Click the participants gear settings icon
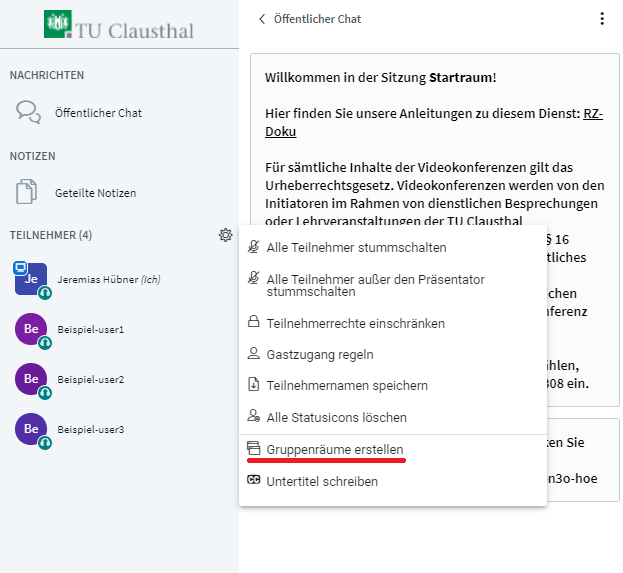623x573 pixels. click(225, 235)
